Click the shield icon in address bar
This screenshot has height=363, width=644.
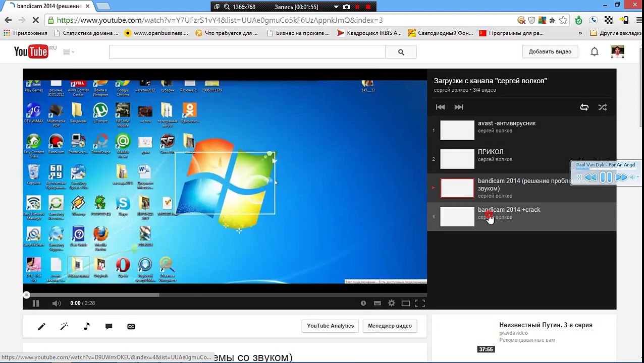point(531,20)
